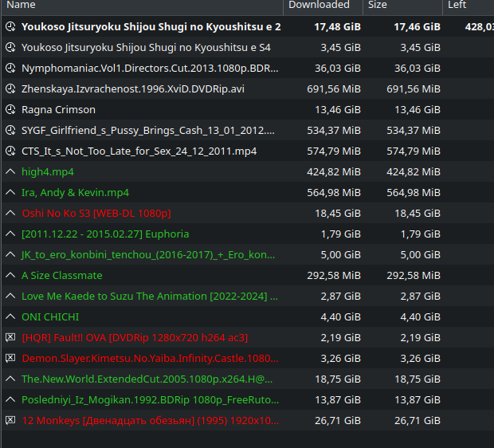Select Demon.Slayer.Kimetsu.No.Yaiba torrent name

click(x=150, y=359)
